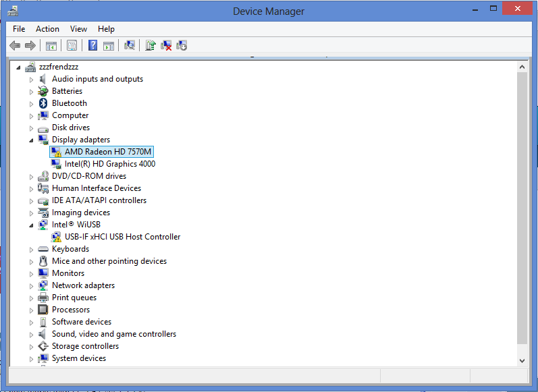
Task: Open the View menu
Action: (78, 29)
